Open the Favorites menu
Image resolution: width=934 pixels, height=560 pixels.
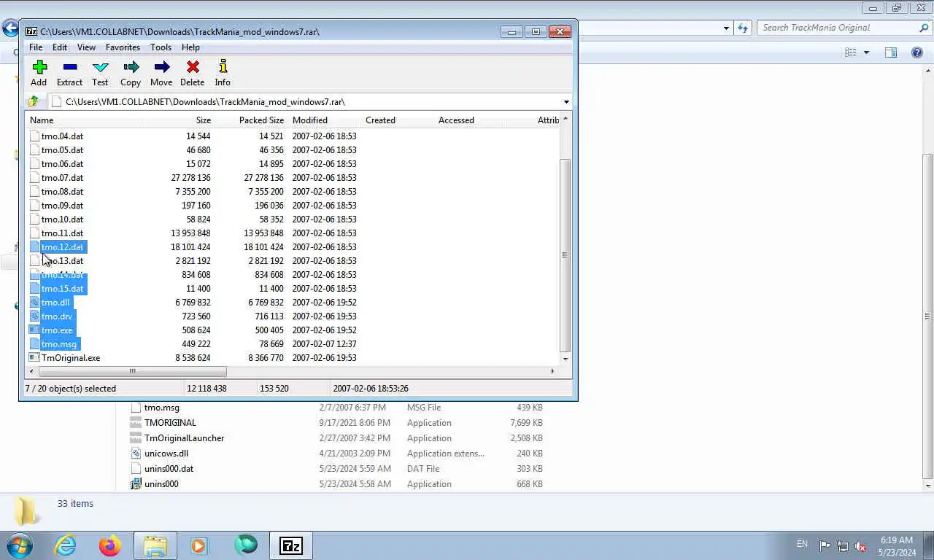(123, 47)
